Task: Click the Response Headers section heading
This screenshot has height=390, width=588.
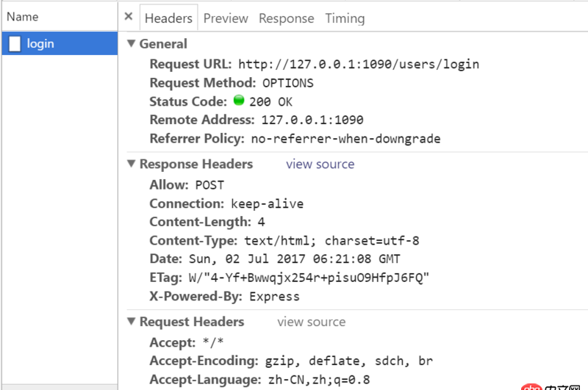Action: tap(196, 164)
